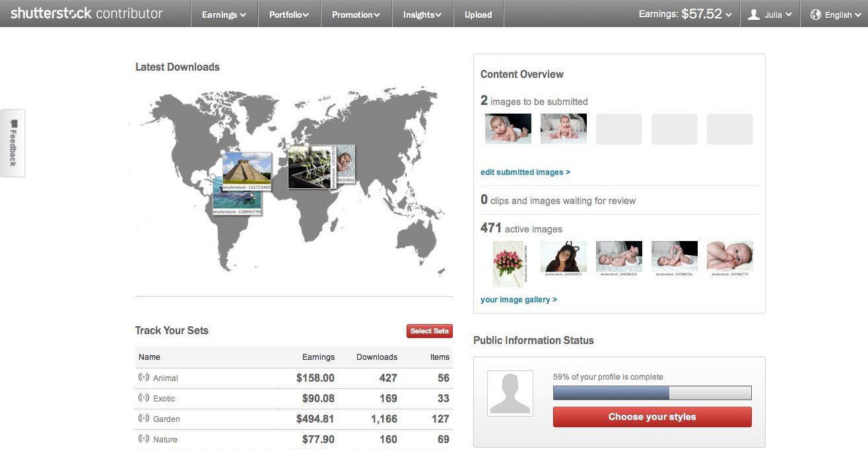This screenshot has height=449, width=868.
Task: Click the Choose your styles button
Action: 651,417
